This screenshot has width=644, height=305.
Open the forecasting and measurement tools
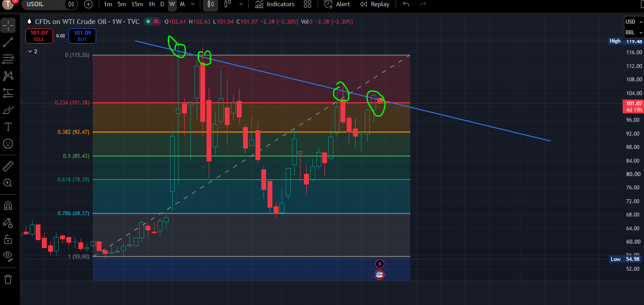[8, 93]
